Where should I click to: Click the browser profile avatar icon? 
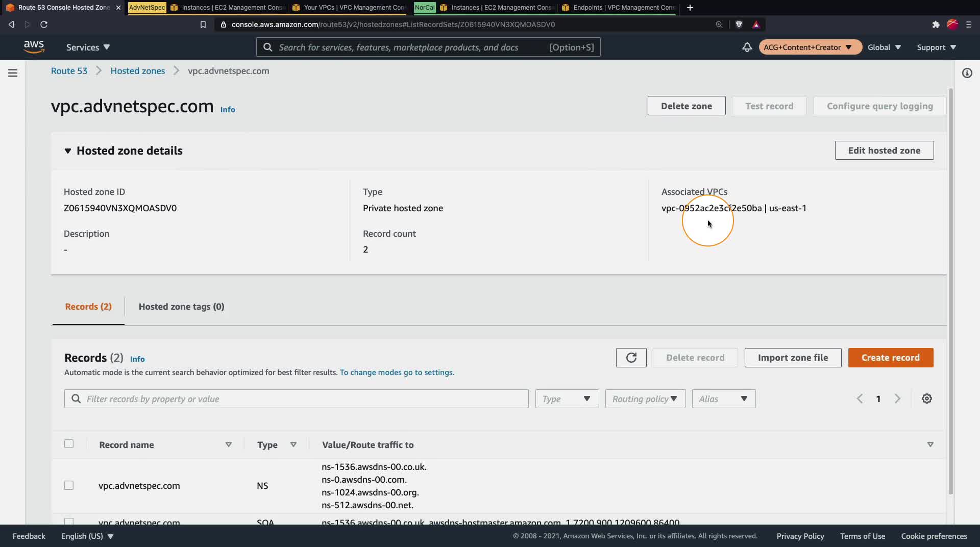[x=952, y=24]
